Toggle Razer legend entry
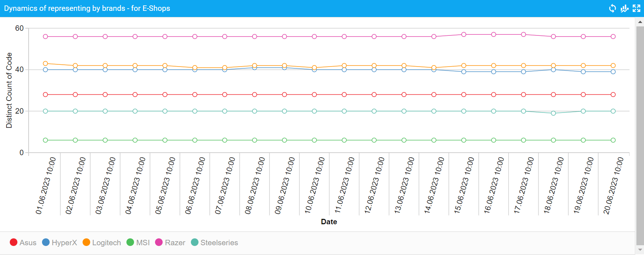644x255 pixels. point(170,243)
